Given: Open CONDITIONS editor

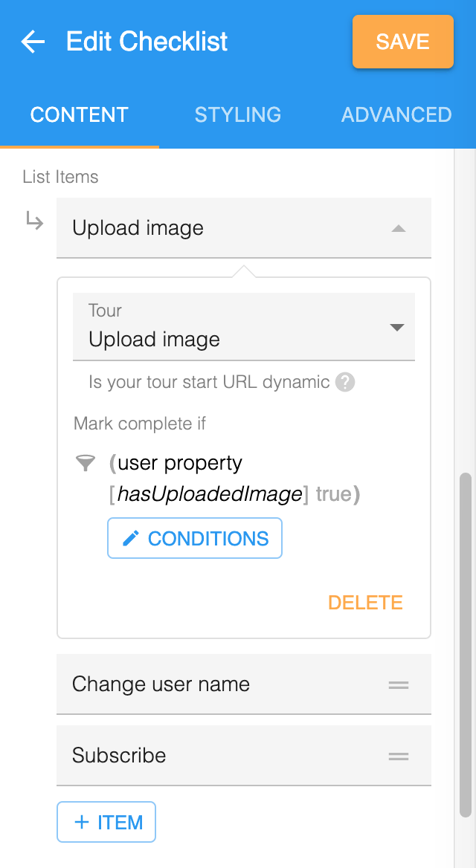Looking at the screenshot, I should (195, 538).
